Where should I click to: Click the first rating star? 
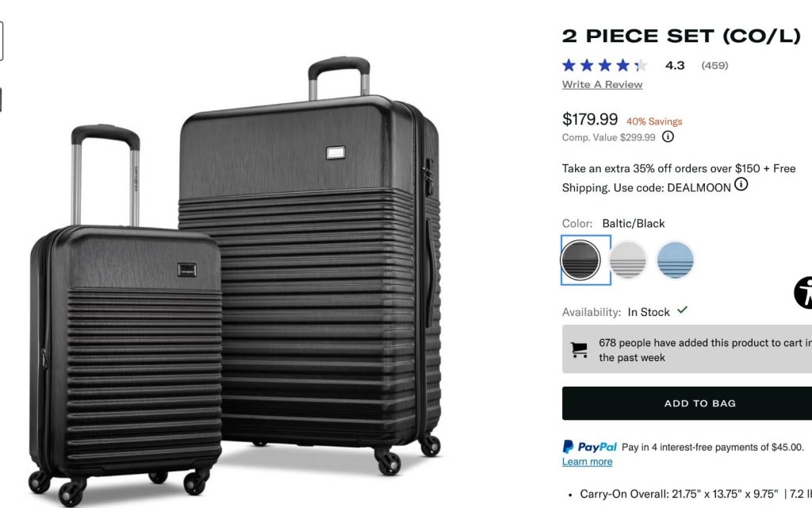tap(569, 65)
